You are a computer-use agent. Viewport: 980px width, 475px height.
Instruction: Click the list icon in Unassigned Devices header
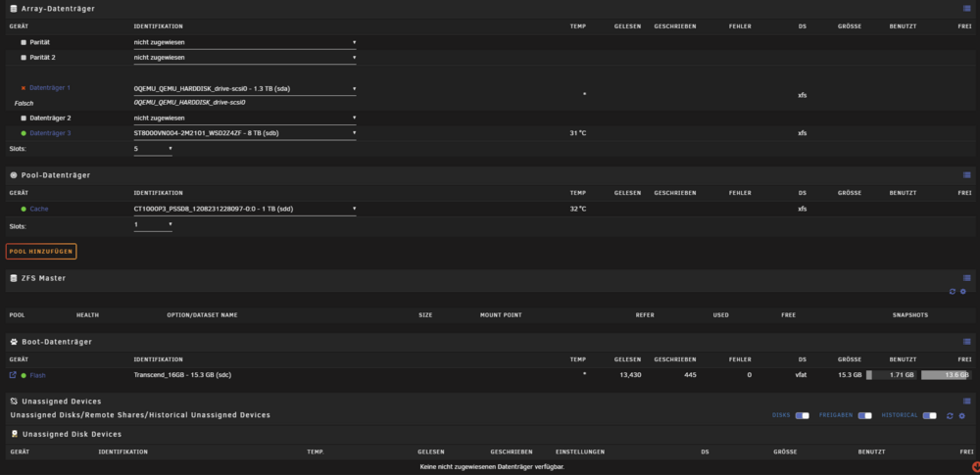tap(967, 402)
